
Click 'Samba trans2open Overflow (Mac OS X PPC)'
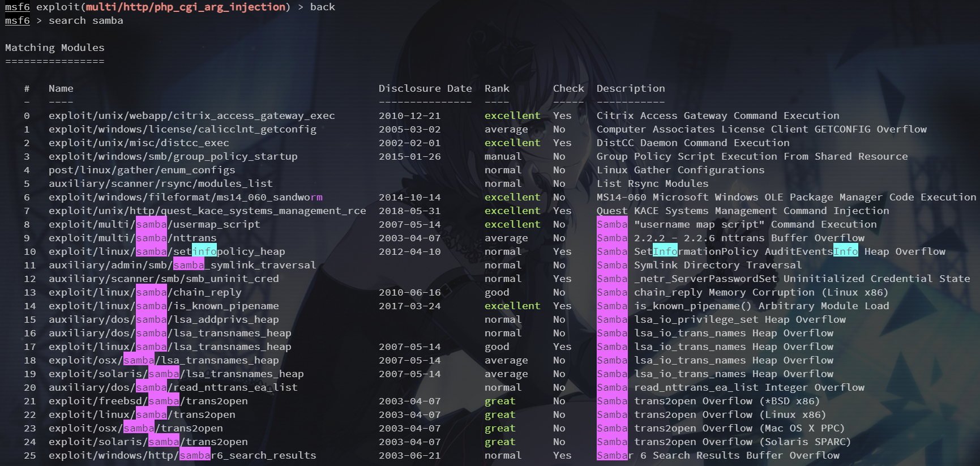tap(721, 428)
